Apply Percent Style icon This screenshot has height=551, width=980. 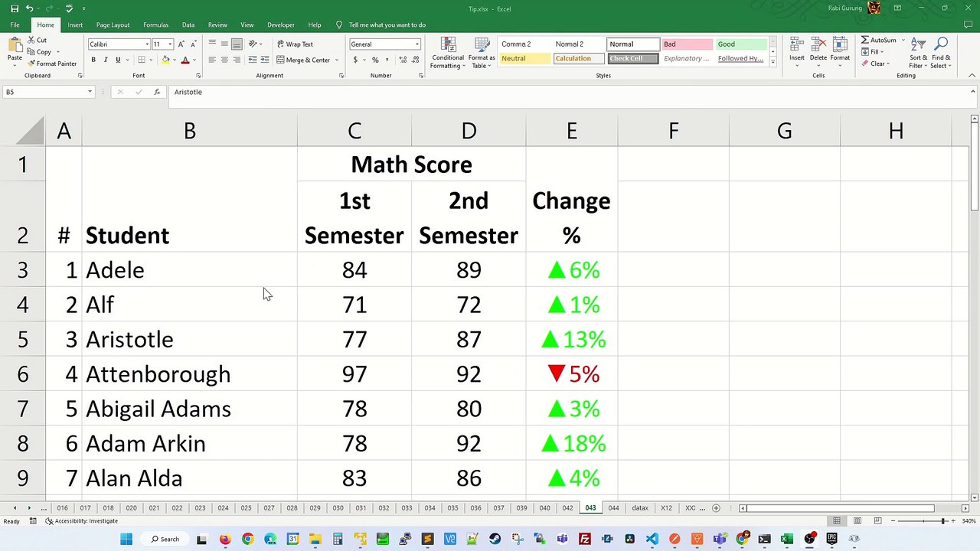click(375, 60)
